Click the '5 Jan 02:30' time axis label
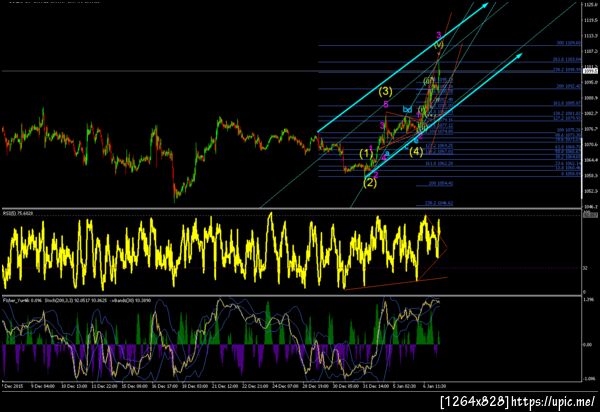The image size is (600, 412). [x=404, y=386]
